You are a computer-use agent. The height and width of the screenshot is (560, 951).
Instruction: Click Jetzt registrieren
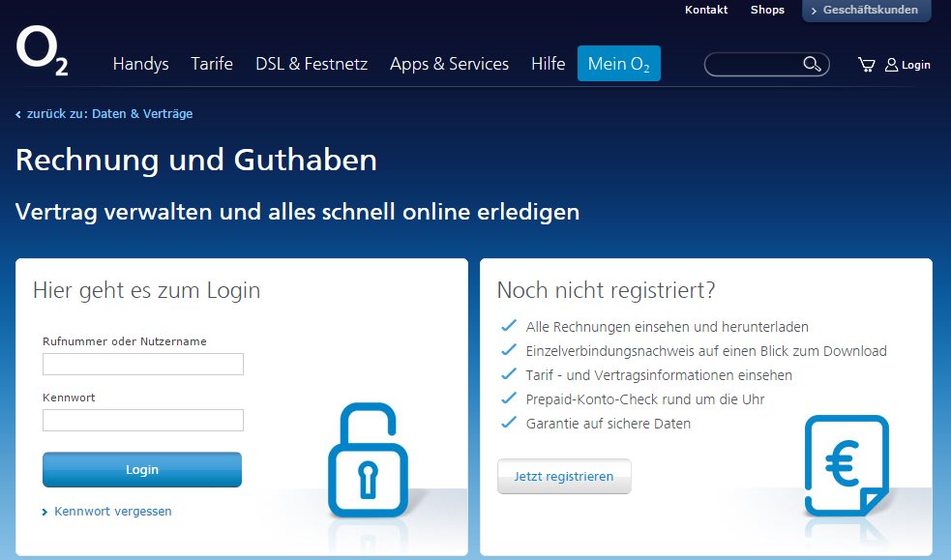click(x=564, y=476)
